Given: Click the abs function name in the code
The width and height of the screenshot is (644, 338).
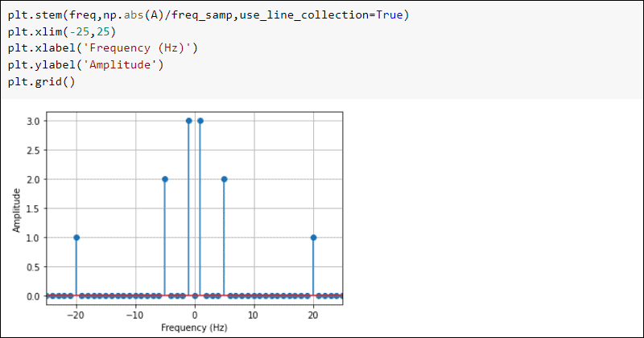Looking at the screenshot, I should [x=134, y=15].
